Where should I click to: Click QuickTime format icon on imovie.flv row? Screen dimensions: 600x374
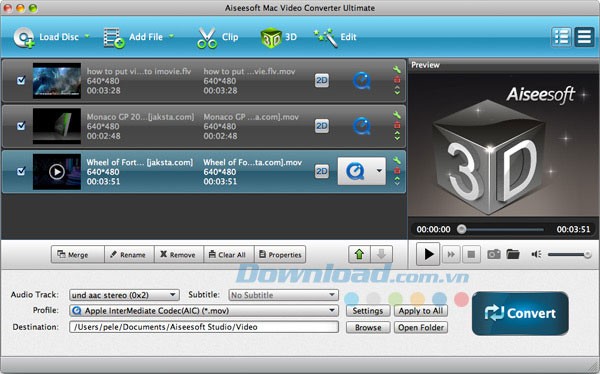[x=362, y=81]
